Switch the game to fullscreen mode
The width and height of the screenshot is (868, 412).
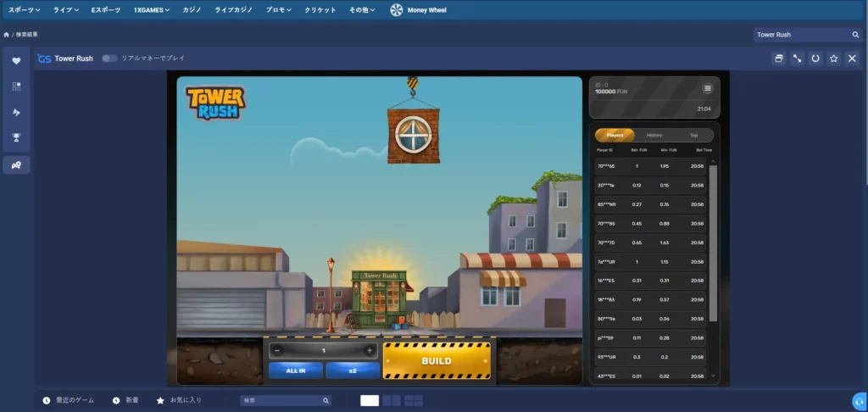tap(797, 58)
